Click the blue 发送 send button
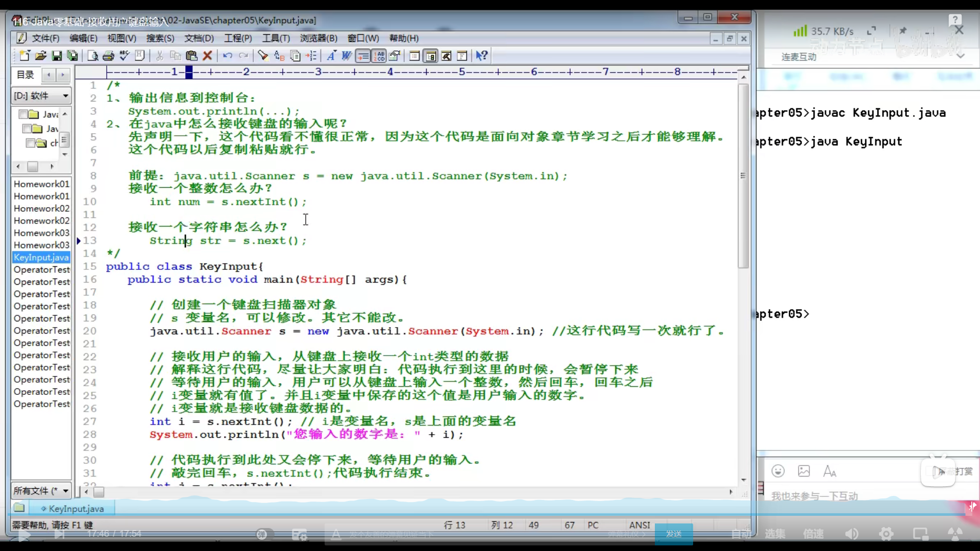980x551 pixels. [x=673, y=534]
